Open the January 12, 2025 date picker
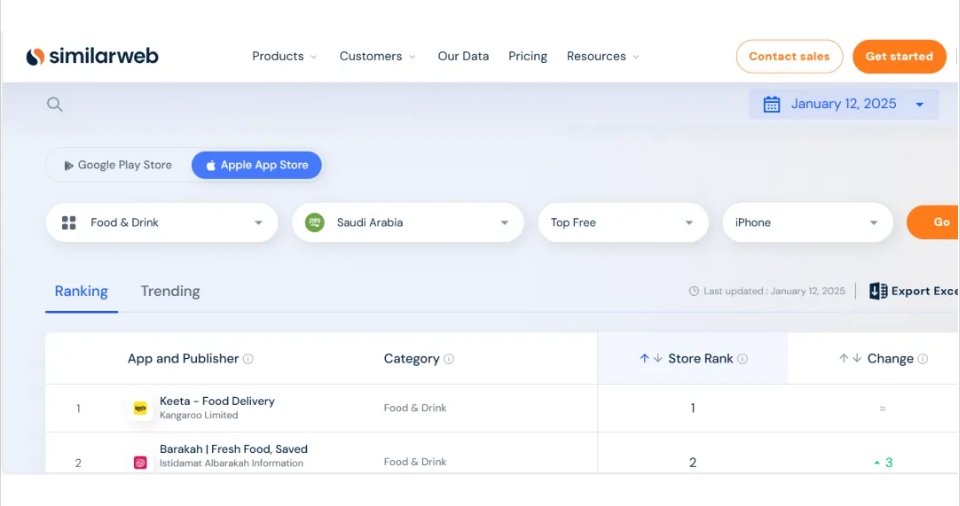Viewport: 960px width, 506px height. click(844, 104)
